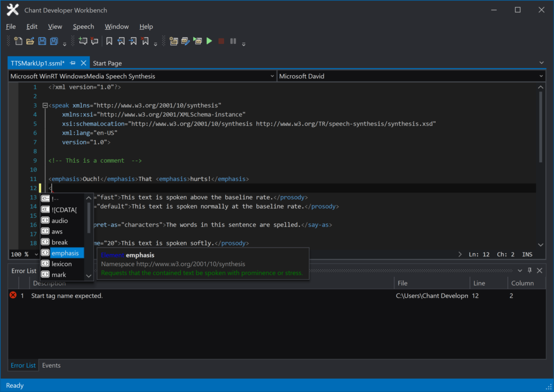Click editor vertical scrollbar down arrow
Viewport: 554px width, 392px height.
pos(540,244)
